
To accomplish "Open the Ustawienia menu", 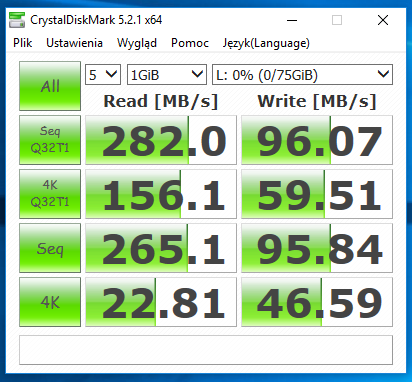I will click(x=74, y=43).
